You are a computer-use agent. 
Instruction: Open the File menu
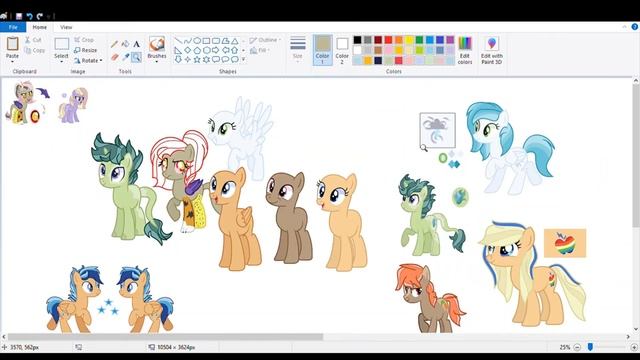13,27
